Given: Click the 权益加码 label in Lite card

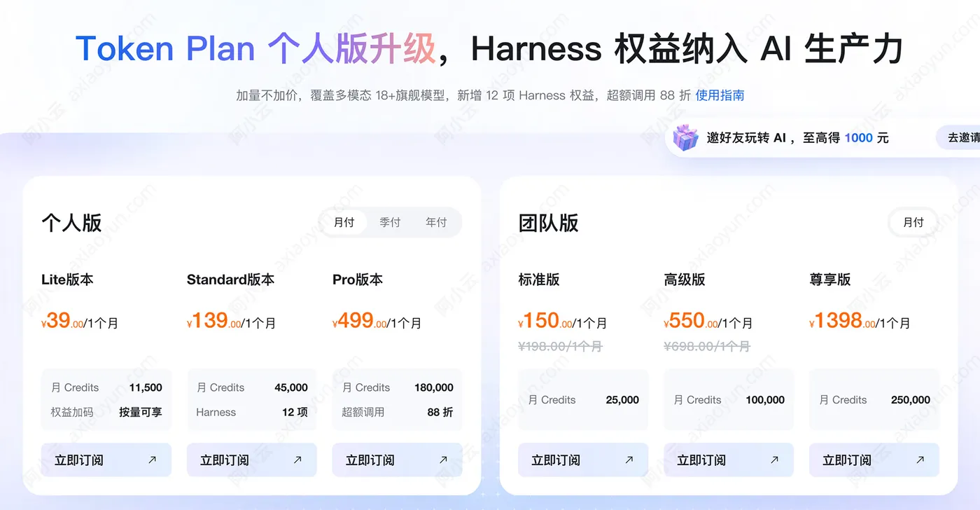Looking at the screenshot, I should coord(72,412).
